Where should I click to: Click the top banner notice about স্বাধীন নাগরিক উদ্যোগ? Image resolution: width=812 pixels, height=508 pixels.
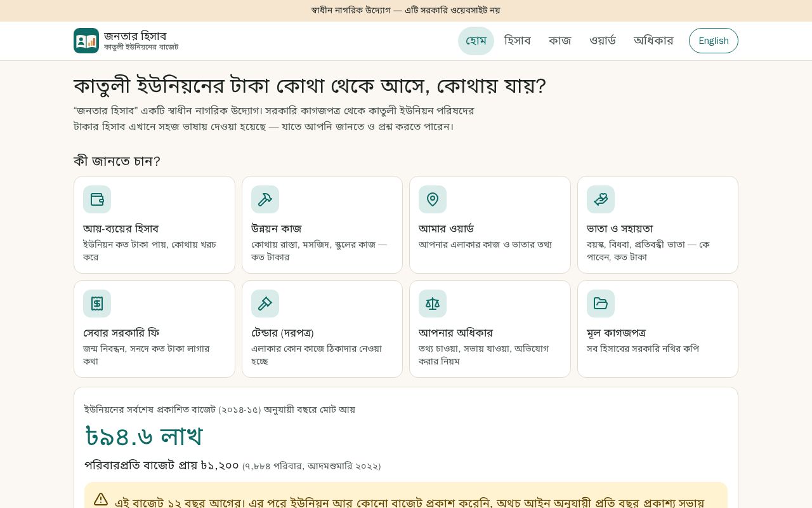tap(406, 10)
